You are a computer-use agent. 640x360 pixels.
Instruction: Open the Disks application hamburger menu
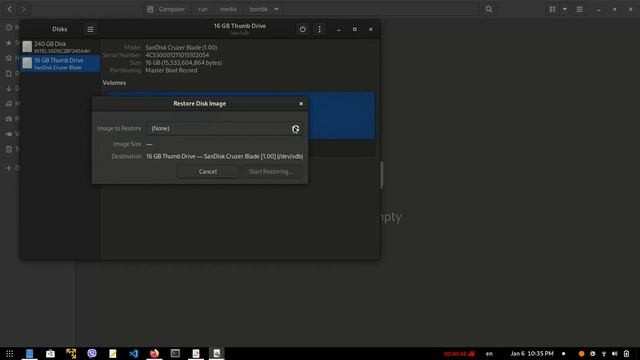90,29
